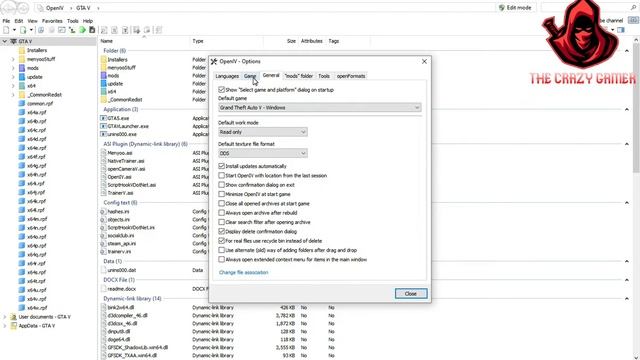Enable 'Show confirmation dialog on exit'
640x360 pixels.
222,185
